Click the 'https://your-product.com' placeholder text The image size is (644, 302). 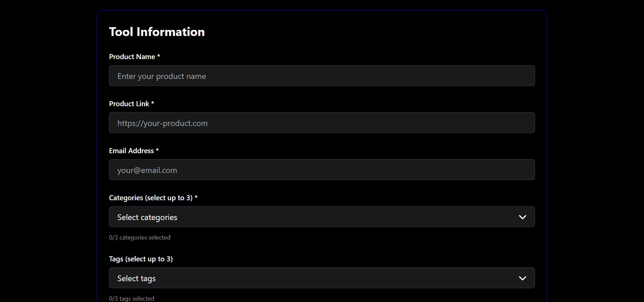click(x=162, y=123)
